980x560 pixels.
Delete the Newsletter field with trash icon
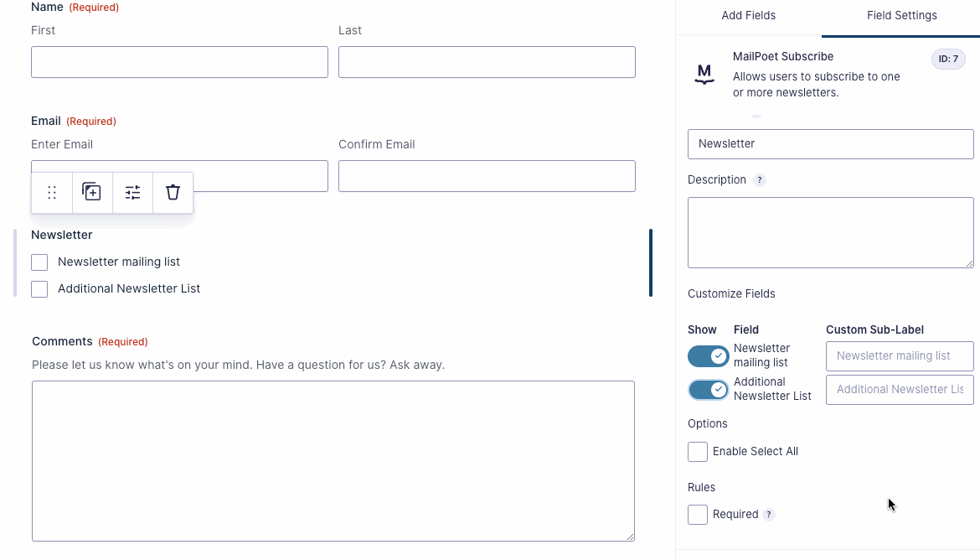(x=173, y=193)
